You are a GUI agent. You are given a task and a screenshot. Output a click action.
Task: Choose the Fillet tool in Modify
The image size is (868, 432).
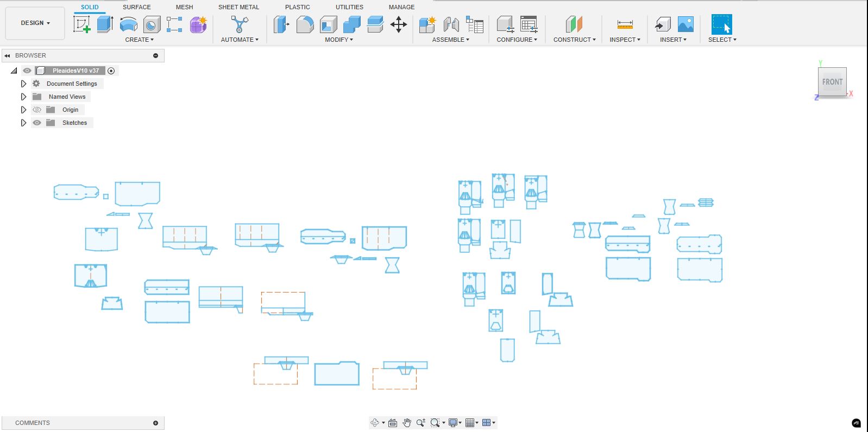(x=305, y=24)
